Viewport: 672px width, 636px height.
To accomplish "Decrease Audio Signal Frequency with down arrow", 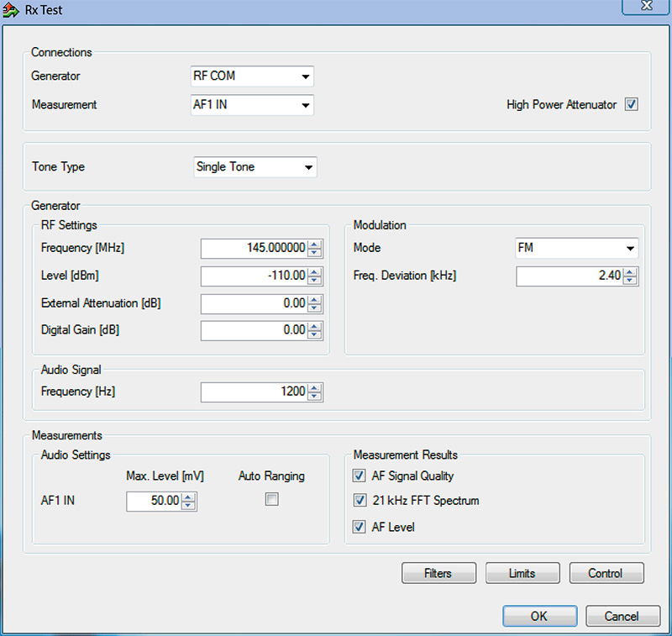I will 315,396.
